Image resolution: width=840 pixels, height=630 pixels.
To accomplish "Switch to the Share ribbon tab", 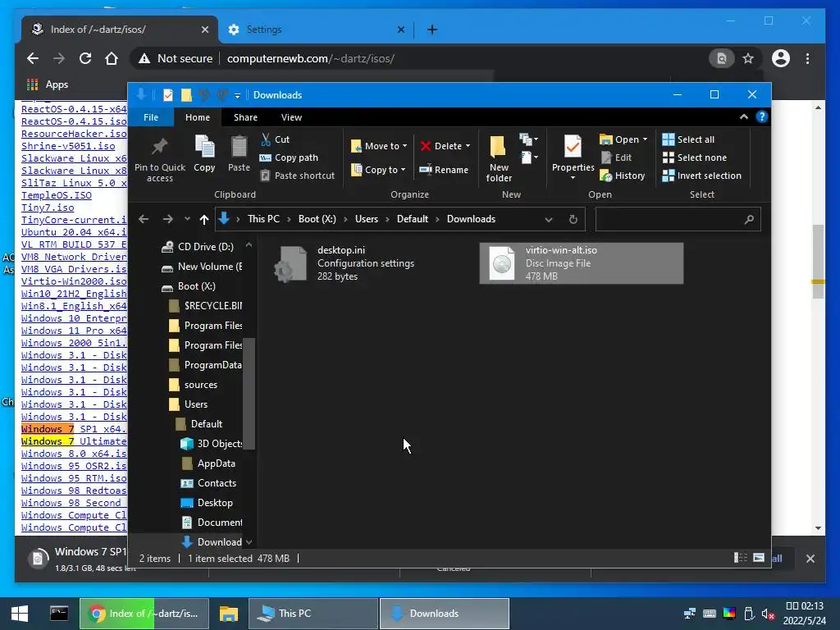I will [x=245, y=117].
